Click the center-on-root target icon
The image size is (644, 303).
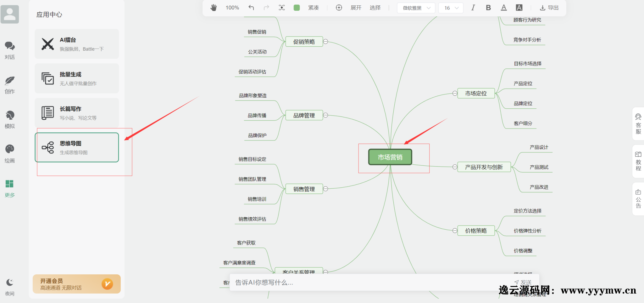(x=339, y=8)
